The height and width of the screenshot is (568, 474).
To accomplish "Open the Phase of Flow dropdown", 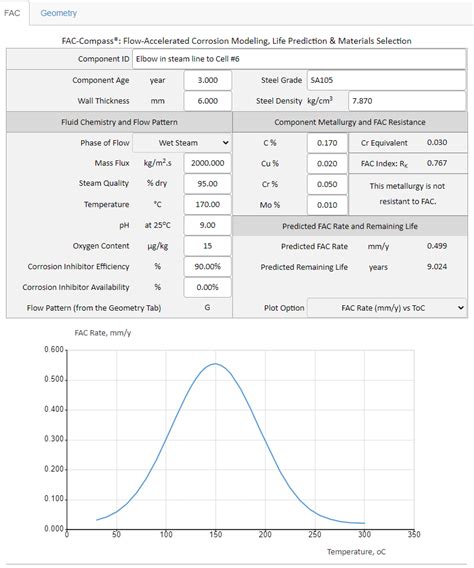I will pos(182,143).
